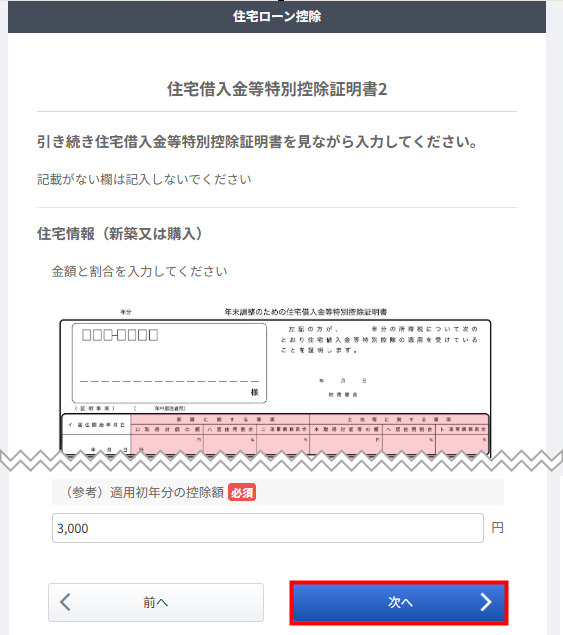Open the sample certificate image
Viewport: 563px width, 635px height.
(275, 381)
